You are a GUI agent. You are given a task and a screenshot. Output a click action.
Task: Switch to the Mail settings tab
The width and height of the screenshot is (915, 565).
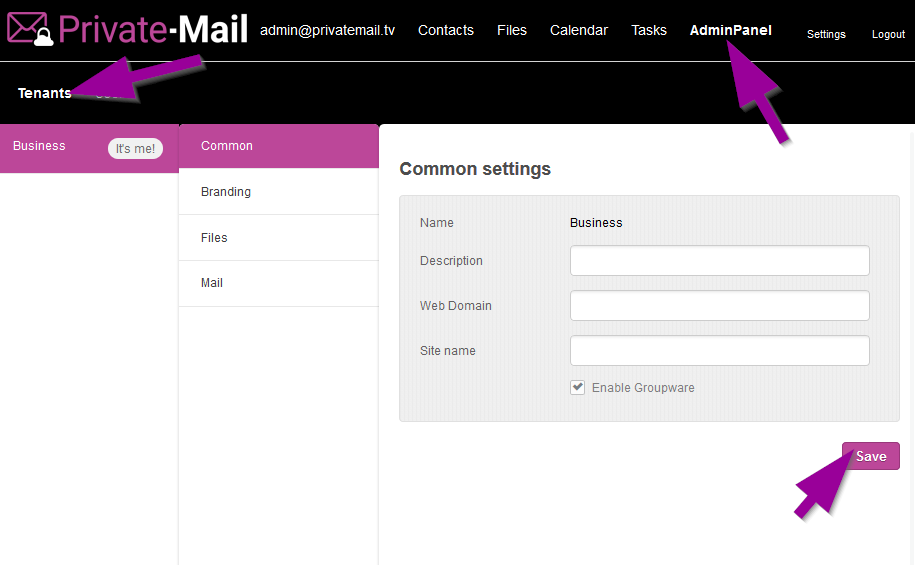[x=212, y=283]
